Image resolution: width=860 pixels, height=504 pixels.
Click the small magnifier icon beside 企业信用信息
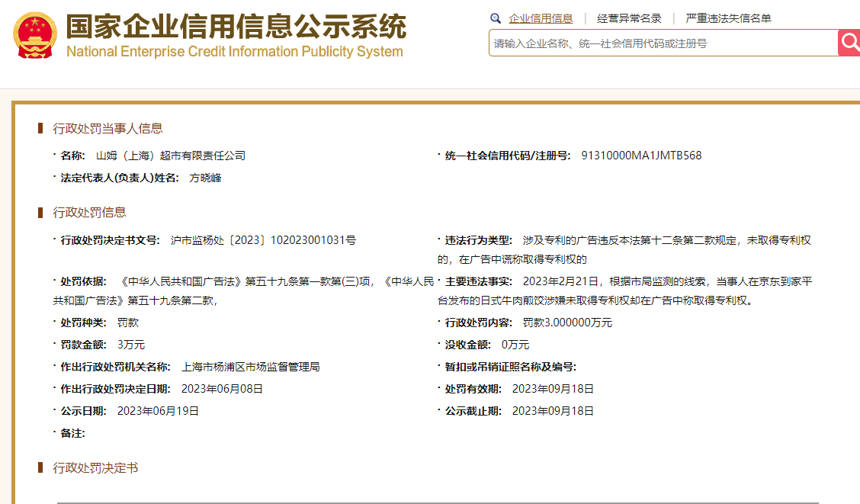(496, 18)
